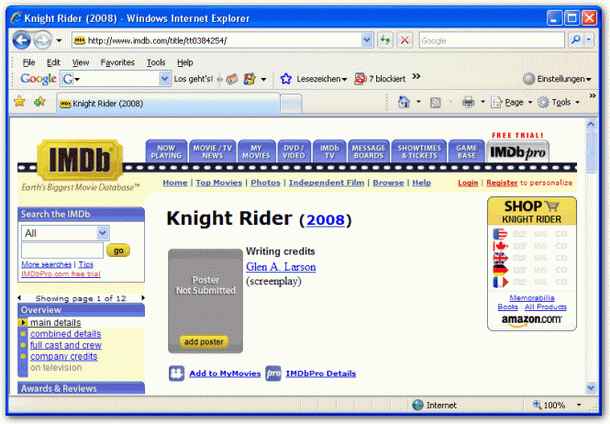Open the Home button dropdown arrow
The image size is (610, 424).
coord(419,102)
